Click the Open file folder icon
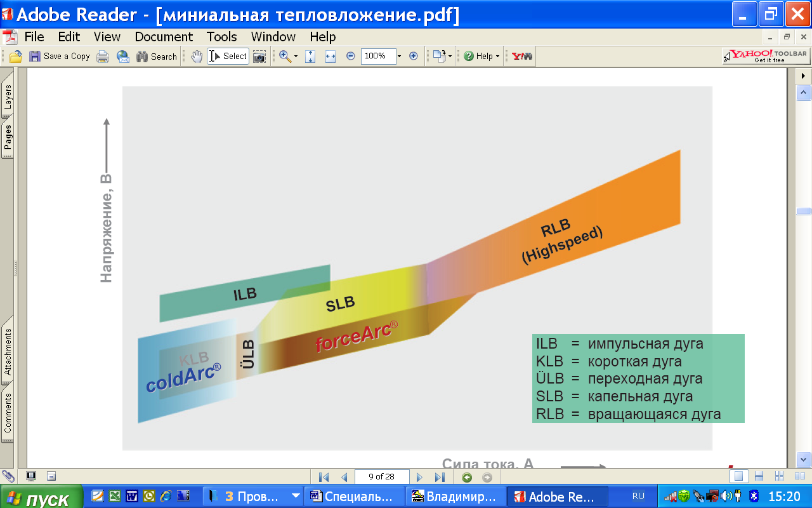 (x=15, y=57)
